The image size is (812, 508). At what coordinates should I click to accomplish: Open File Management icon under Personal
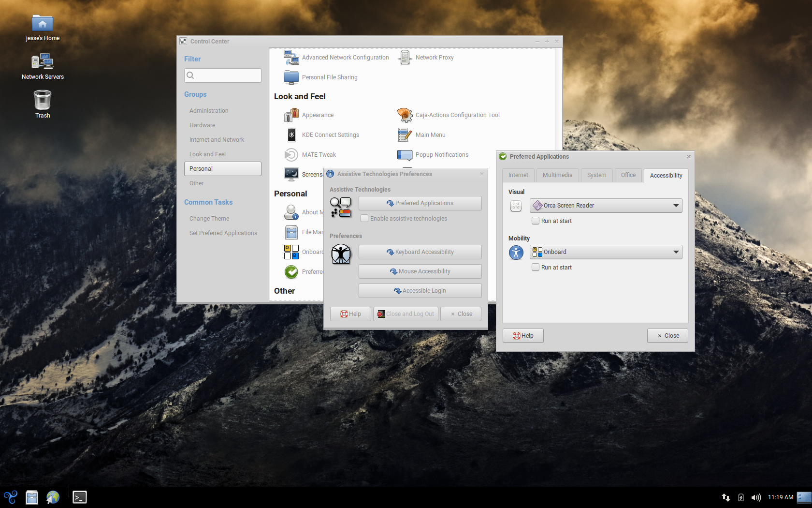click(x=291, y=232)
